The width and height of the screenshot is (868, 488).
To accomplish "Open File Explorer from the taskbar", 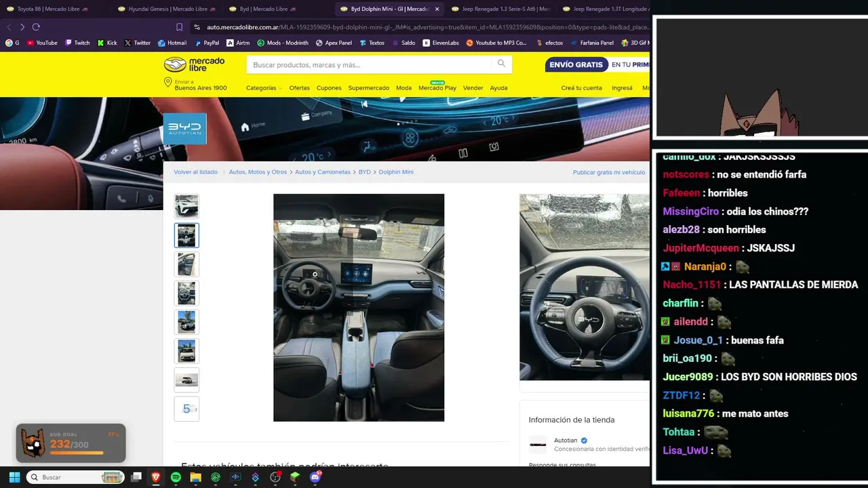I will click(195, 477).
